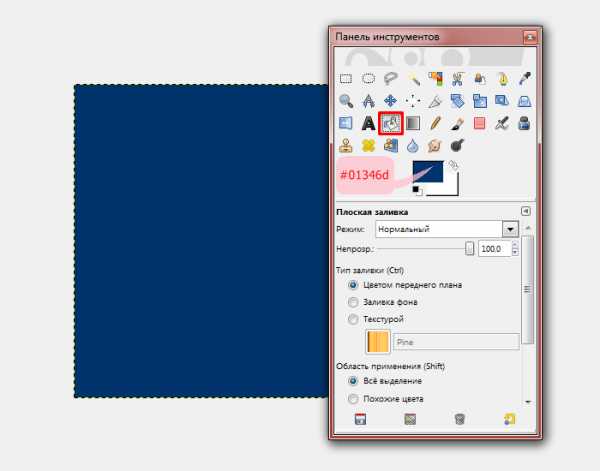Activate the Perspective Clone tool
600x471 pixels.
[390, 145]
